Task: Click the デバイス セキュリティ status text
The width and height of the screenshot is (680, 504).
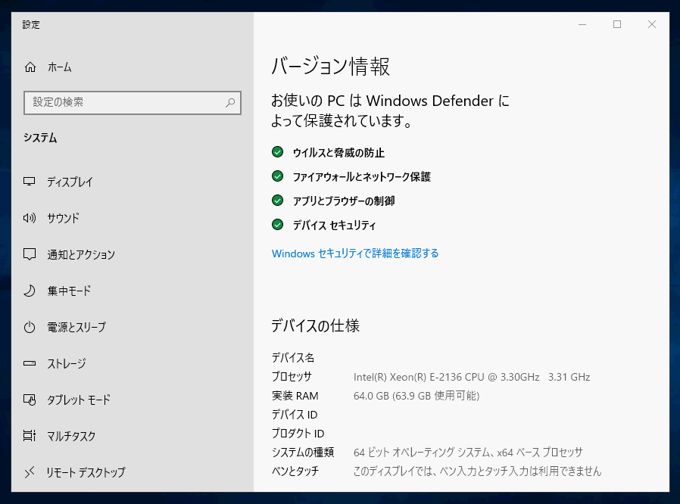Action: click(334, 226)
